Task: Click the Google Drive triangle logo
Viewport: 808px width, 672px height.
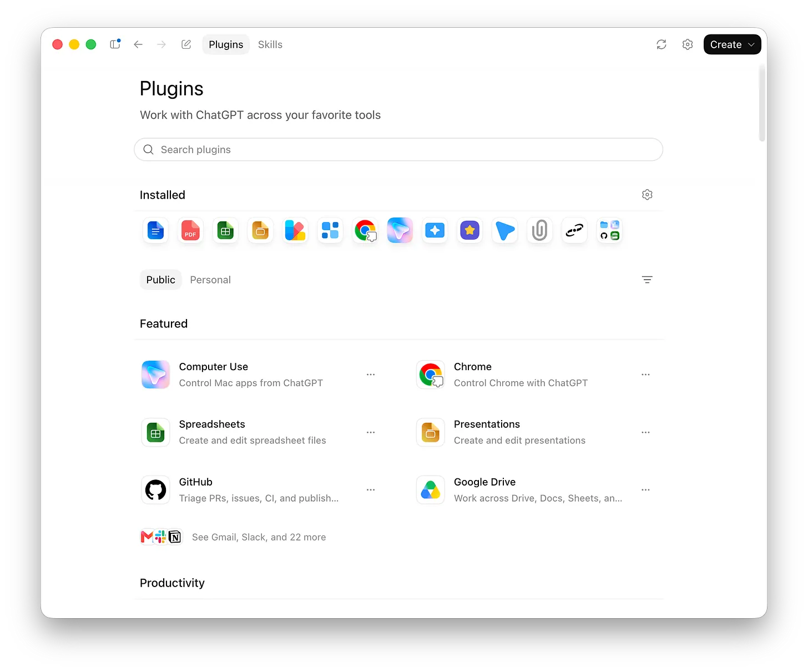Action: [x=431, y=490]
